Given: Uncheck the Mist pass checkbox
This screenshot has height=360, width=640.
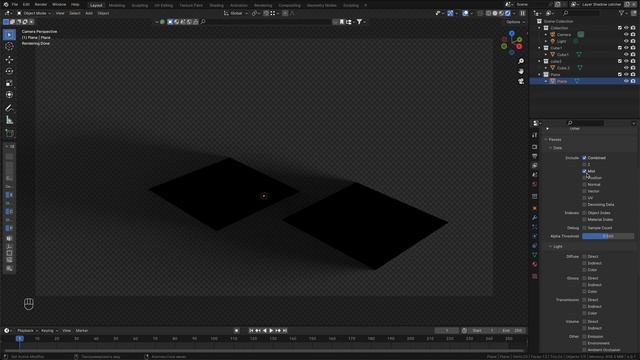Looking at the screenshot, I should (x=584, y=171).
